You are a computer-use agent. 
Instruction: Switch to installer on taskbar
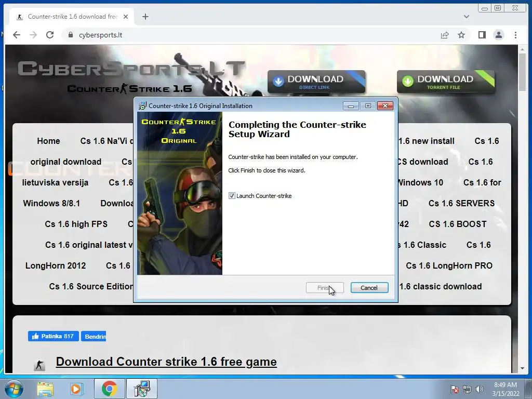click(142, 389)
